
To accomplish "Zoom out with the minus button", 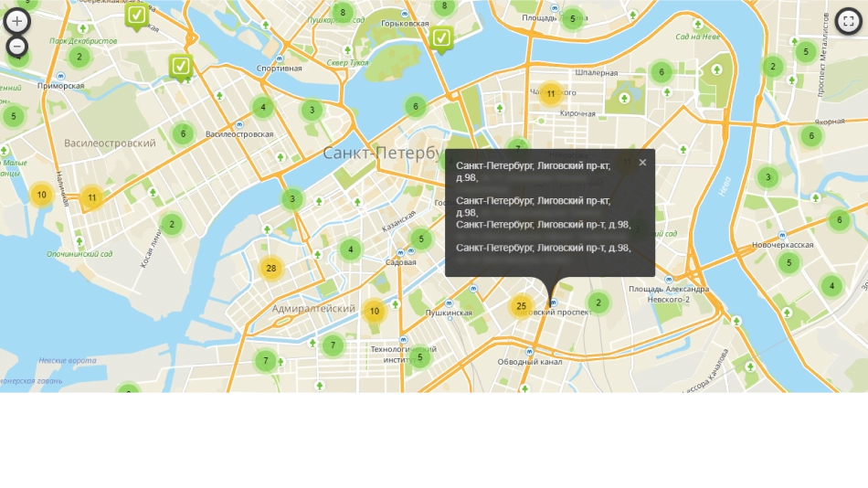I will [17, 46].
